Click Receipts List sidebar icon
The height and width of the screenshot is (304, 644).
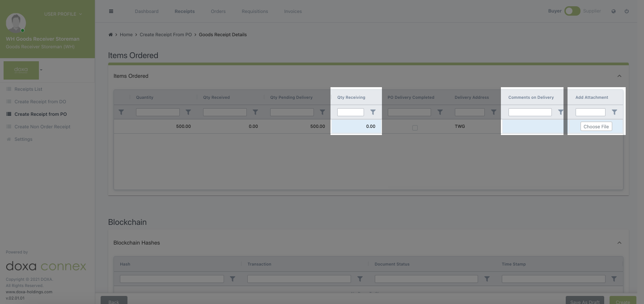[8, 89]
